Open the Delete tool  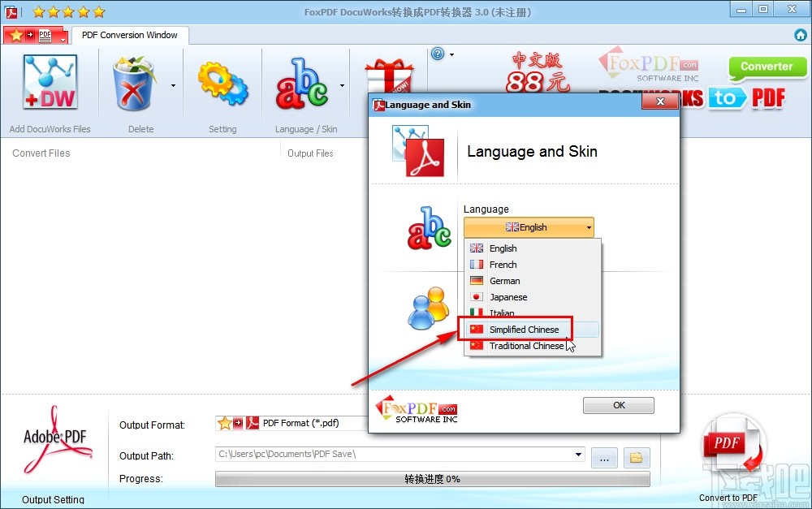click(x=135, y=81)
